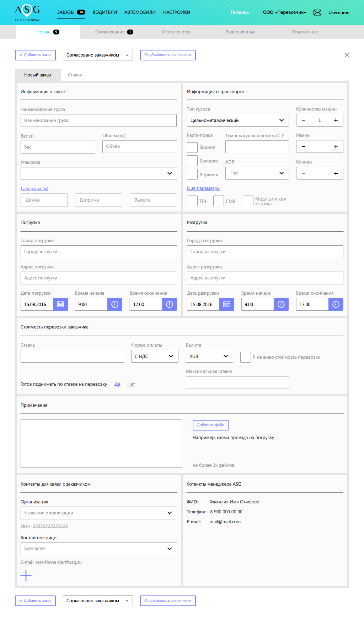
Task: Focus the Температурный режим field
Action: pos(257,147)
